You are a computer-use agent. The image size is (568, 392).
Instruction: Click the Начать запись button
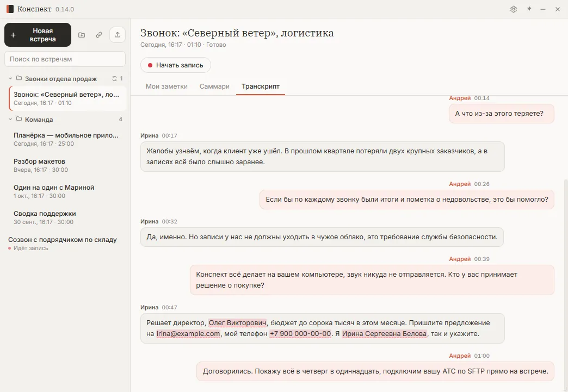tap(176, 65)
